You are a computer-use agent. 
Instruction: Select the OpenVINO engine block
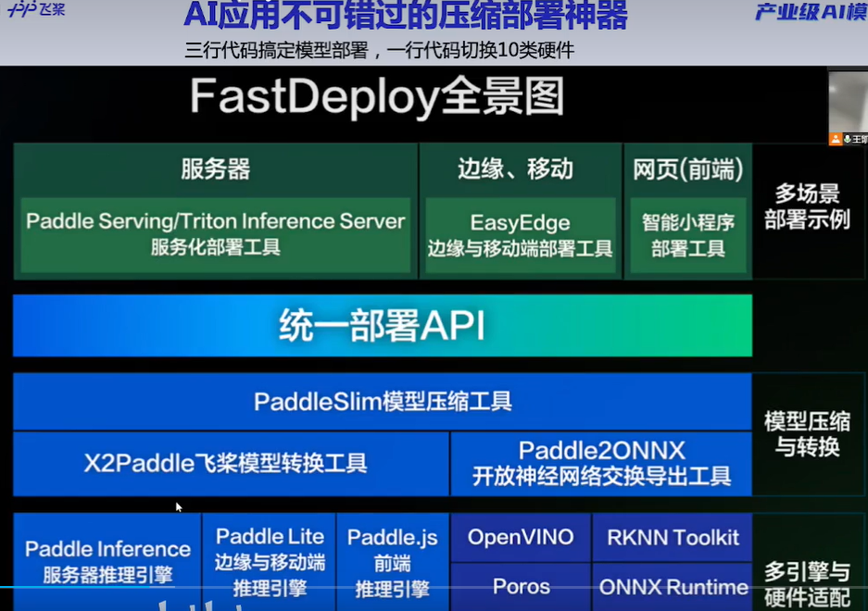click(x=520, y=537)
